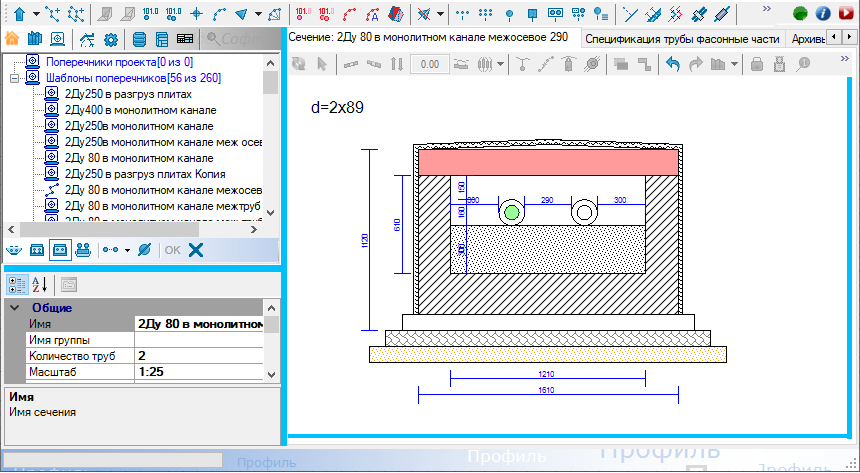The image size is (860, 473).
Task: Click the red curve with letter A icon
Action: pos(372,13)
